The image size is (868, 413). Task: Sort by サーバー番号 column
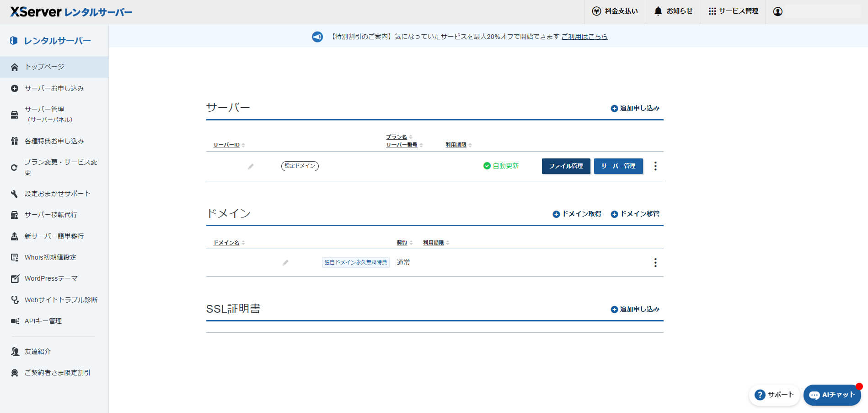pyautogui.click(x=404, y=145)
